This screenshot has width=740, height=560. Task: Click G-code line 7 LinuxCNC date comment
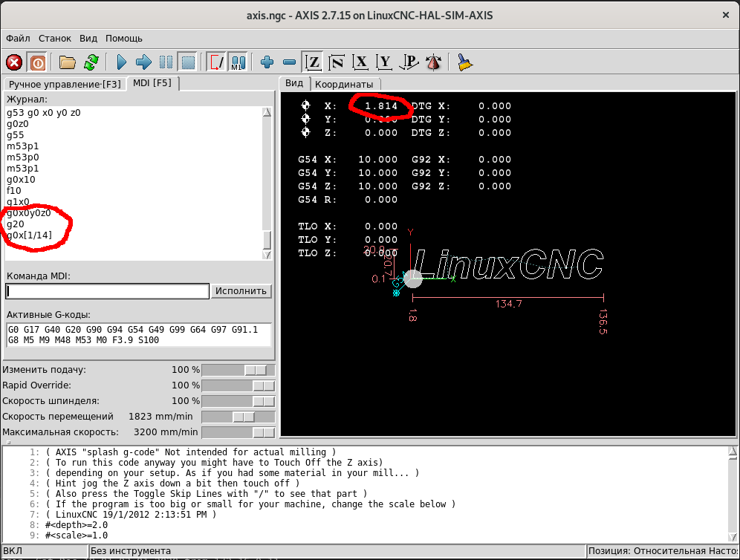(x=131, y=515)
